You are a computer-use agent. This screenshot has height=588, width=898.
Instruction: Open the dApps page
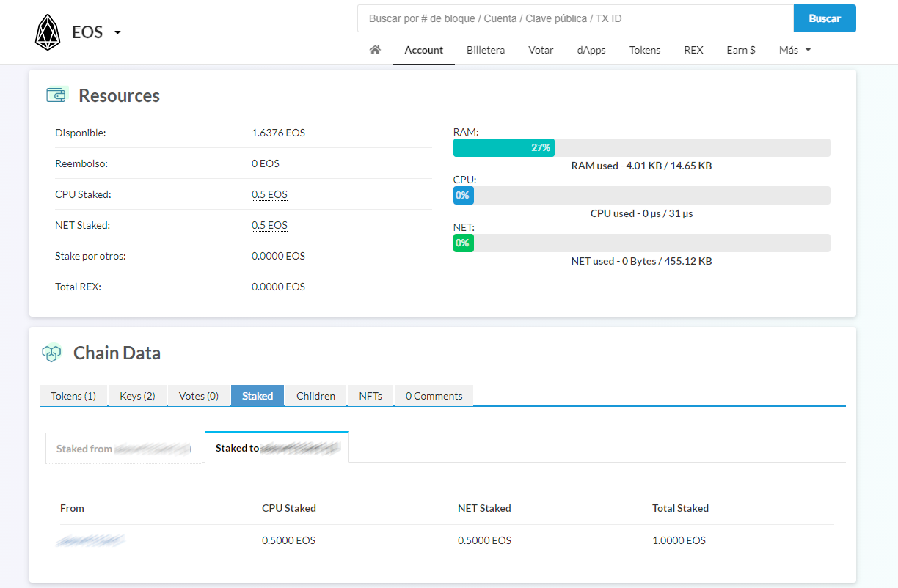click(591, 50)
